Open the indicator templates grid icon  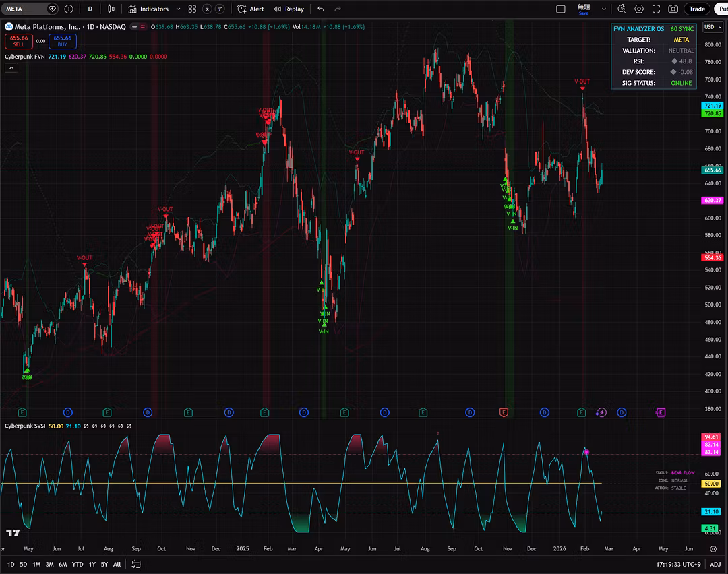click(192, 9)
